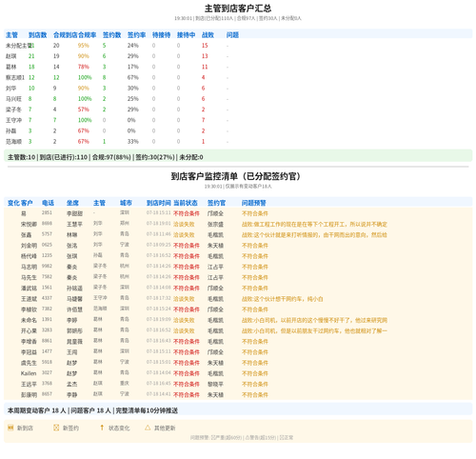Click the 新到店 legend icon

tap(10, 428)
